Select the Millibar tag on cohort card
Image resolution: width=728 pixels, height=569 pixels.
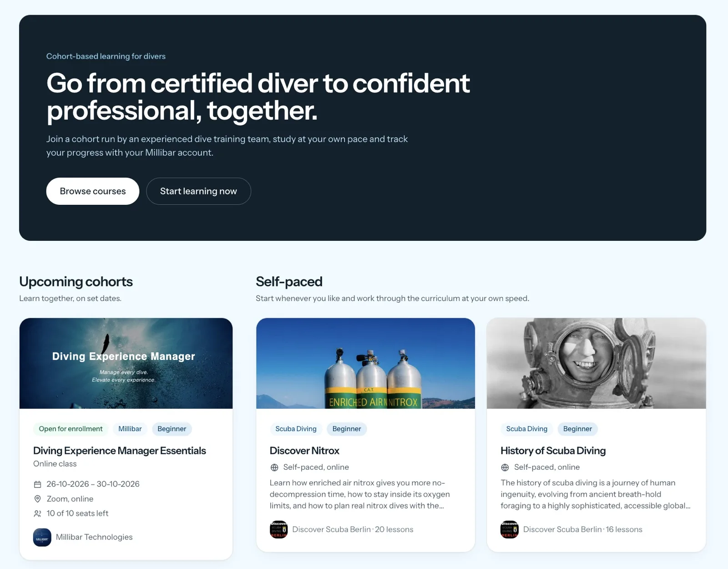pos(130,429)
